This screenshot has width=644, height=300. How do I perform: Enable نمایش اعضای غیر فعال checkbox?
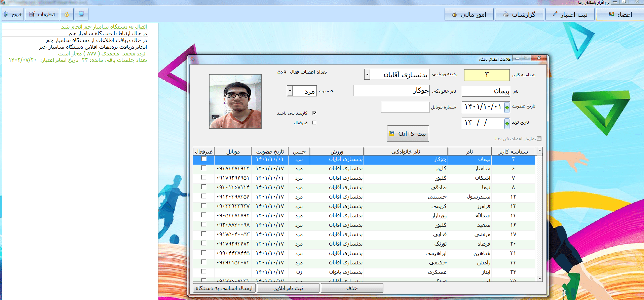point(539,138)
